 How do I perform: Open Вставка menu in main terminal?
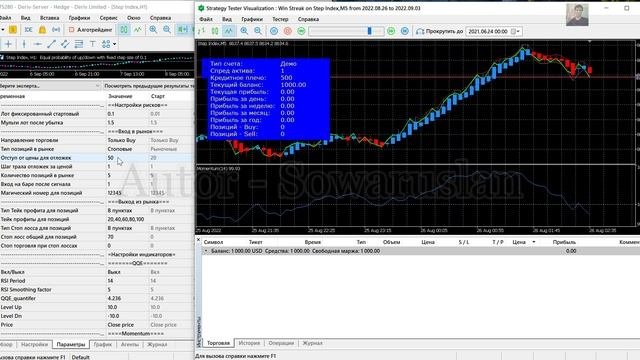49,18
